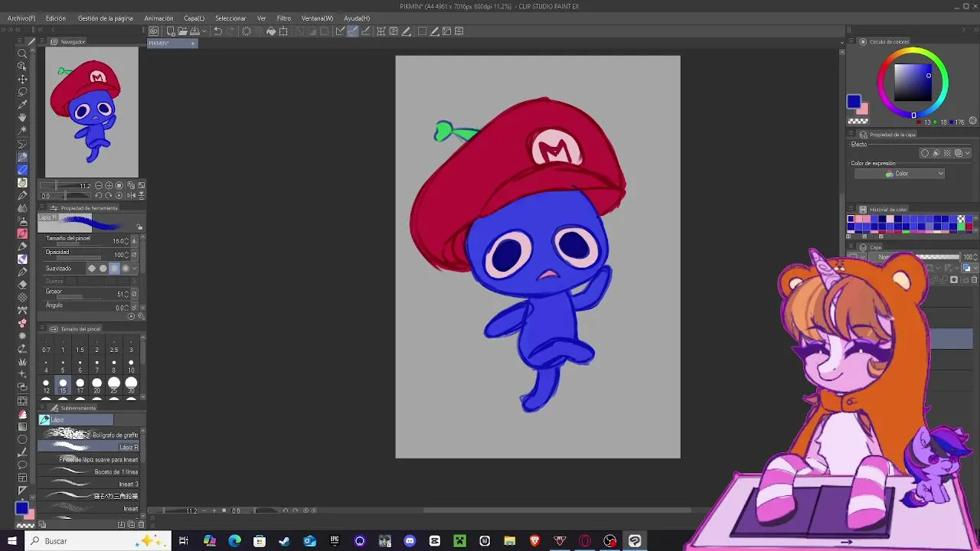Open the CLIP STUDIO launcher icon

click(154, 31)
